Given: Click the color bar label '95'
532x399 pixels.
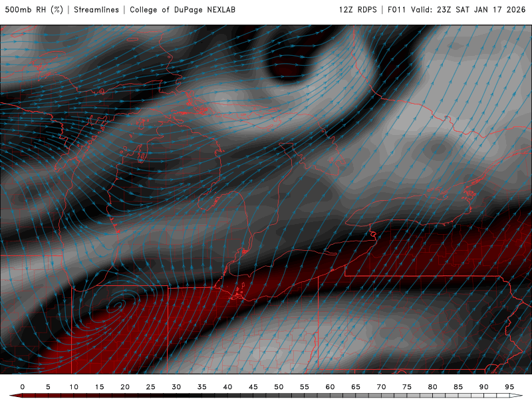Looking at the screenshot, I should [509, 387].
